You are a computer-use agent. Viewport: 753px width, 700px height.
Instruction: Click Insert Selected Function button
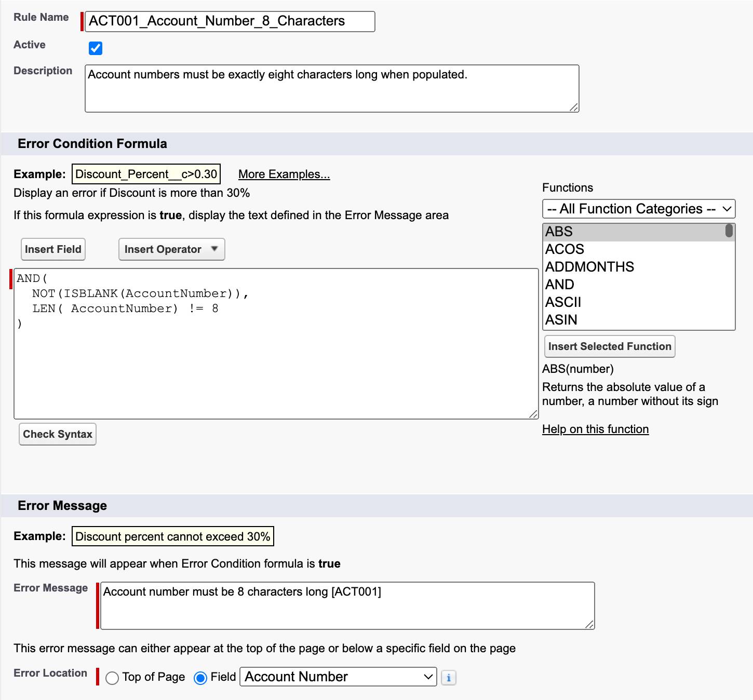coord(610,346)
